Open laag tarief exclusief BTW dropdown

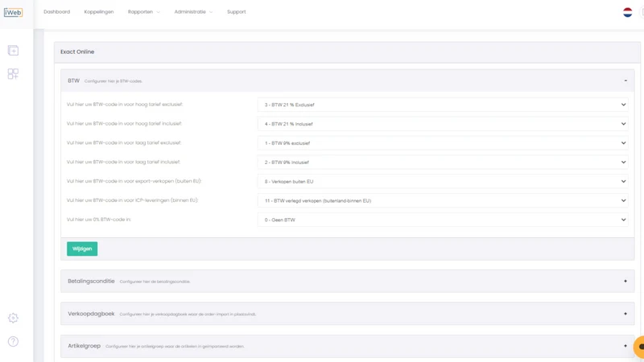click(444, 143)
